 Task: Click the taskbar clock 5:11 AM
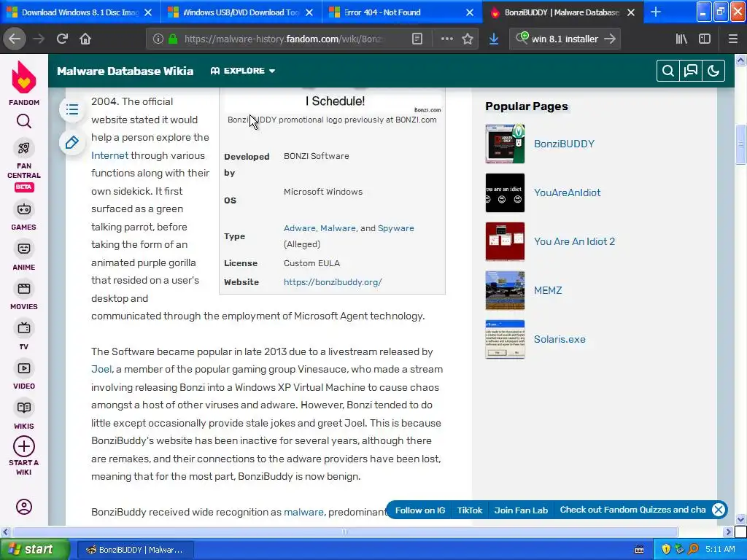tap(720, 550)
